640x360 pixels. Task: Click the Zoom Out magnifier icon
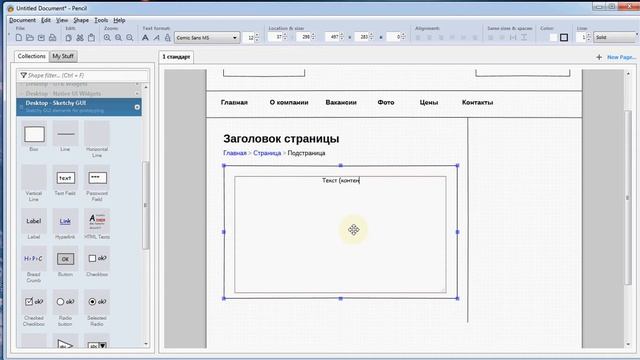point(118,38)
